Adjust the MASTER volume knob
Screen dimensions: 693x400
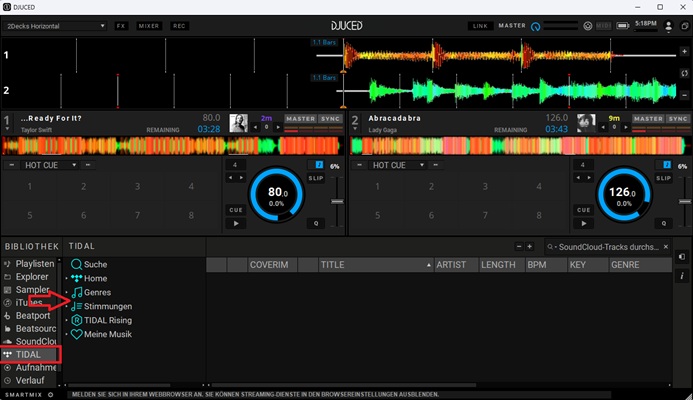coord(535,27)
